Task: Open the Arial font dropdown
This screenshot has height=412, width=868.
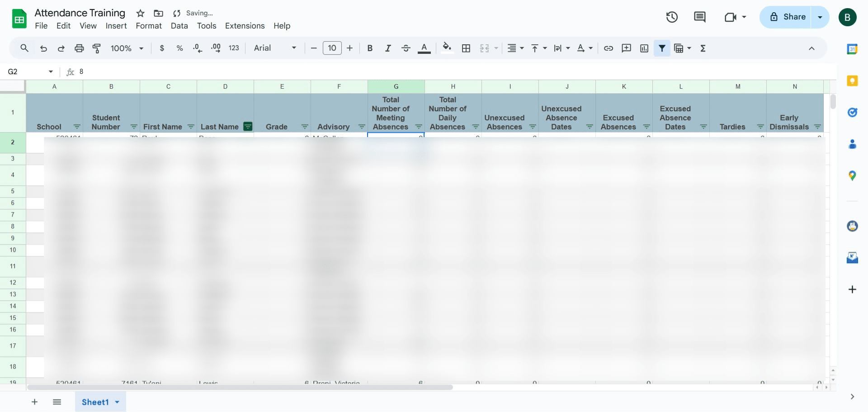Action: [275, 48]
